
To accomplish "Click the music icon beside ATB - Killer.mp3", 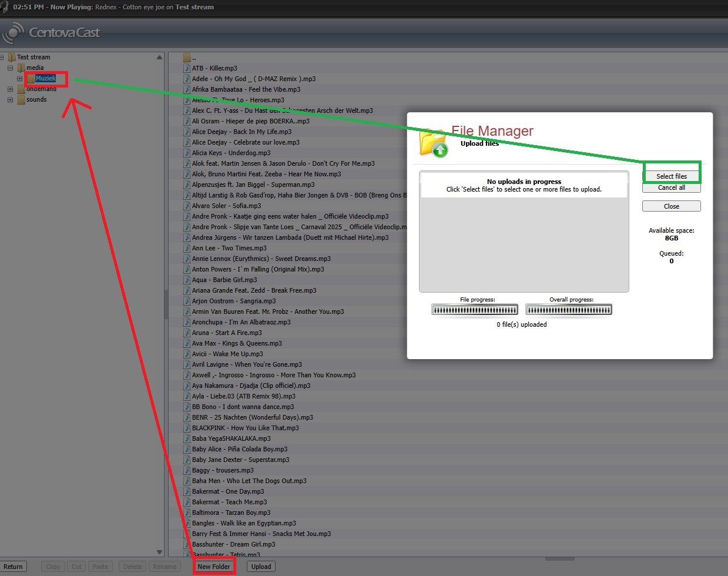I will (x=187, y=68).
